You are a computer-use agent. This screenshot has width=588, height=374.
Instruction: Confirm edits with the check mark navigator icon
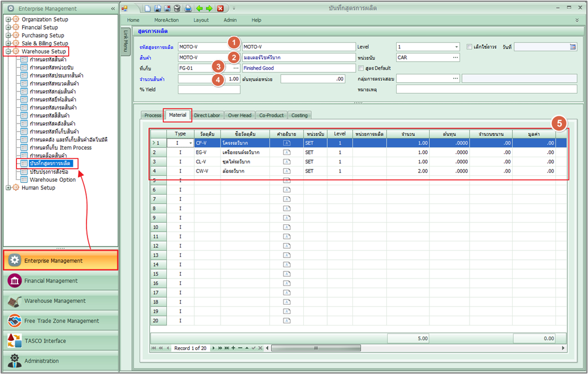[254, 348]
